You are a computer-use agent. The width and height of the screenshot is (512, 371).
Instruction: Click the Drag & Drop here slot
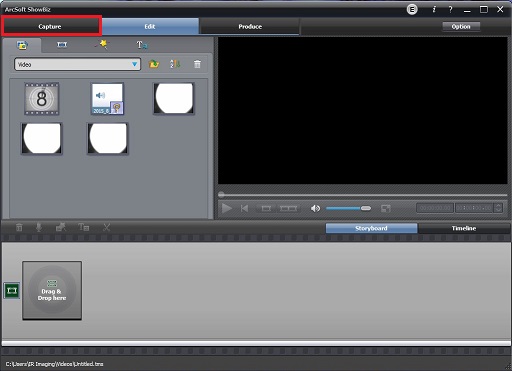pos(52,290)
